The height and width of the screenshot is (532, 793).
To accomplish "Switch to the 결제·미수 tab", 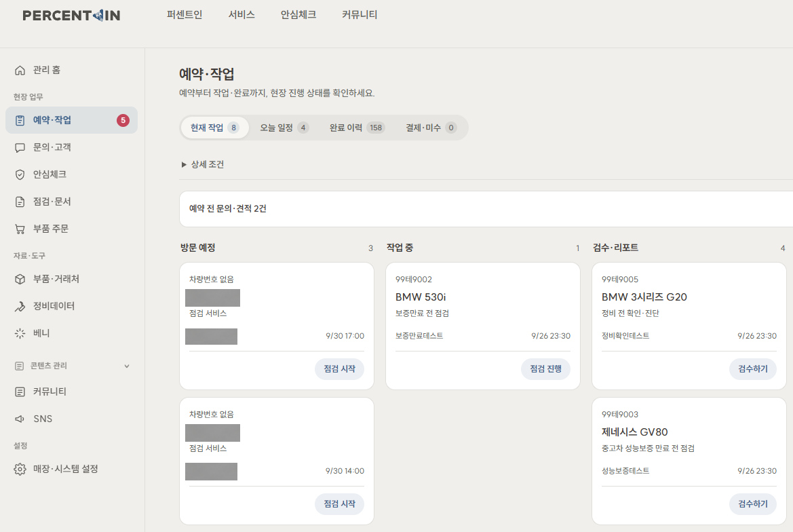I will click(x=431, y=128).
